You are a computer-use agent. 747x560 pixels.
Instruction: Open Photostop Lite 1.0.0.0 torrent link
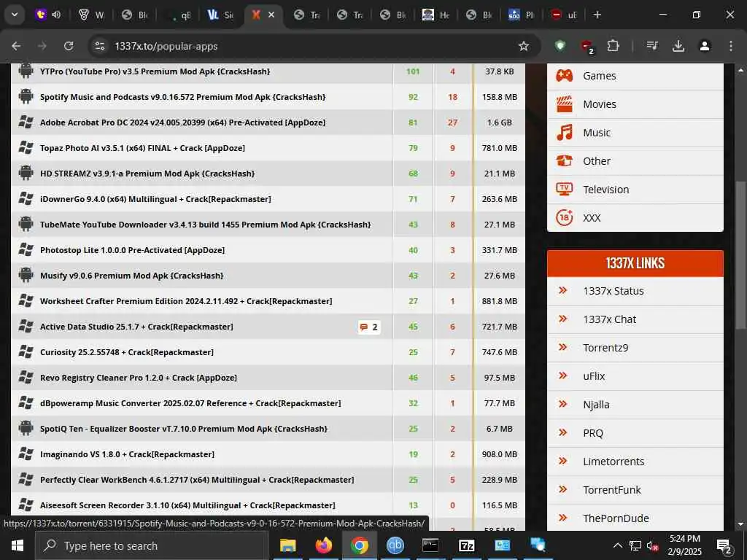(132, 250)
